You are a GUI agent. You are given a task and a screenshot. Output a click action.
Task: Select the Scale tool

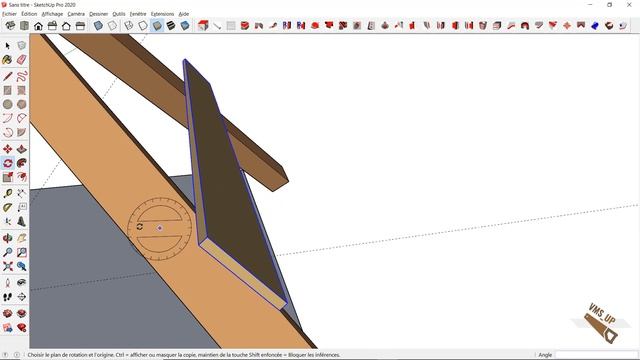click(8, 177)
